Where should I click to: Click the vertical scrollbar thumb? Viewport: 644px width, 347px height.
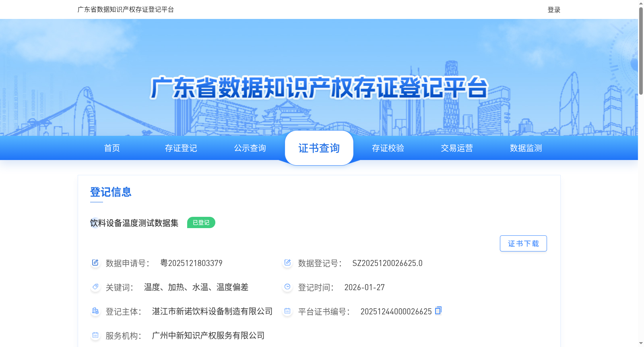click(641, 51)
